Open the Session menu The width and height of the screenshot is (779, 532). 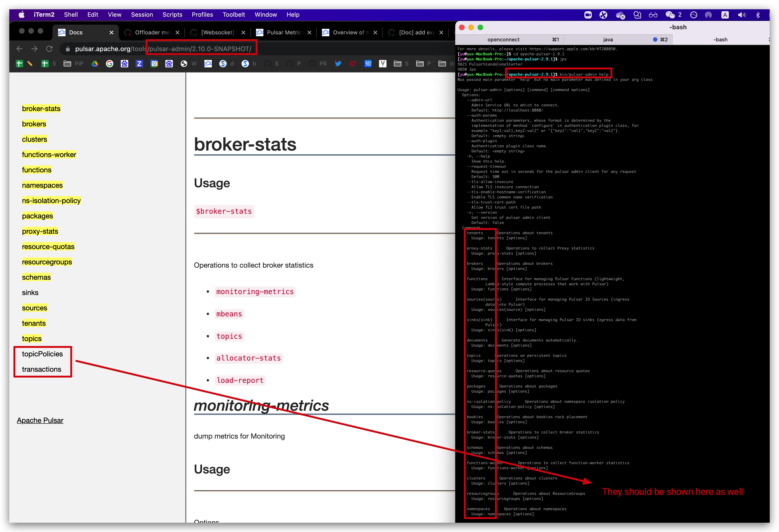coord(142,15)
